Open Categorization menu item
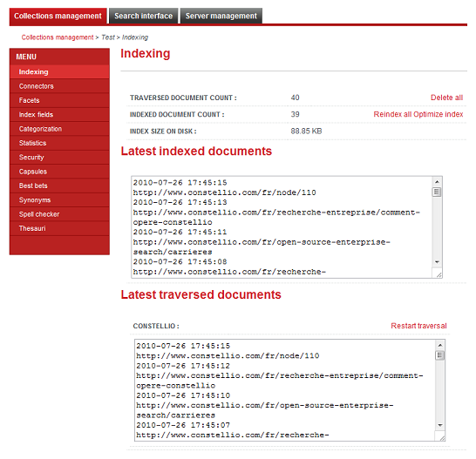The height and width of the screenshot is (459, 476). point(59,129)
